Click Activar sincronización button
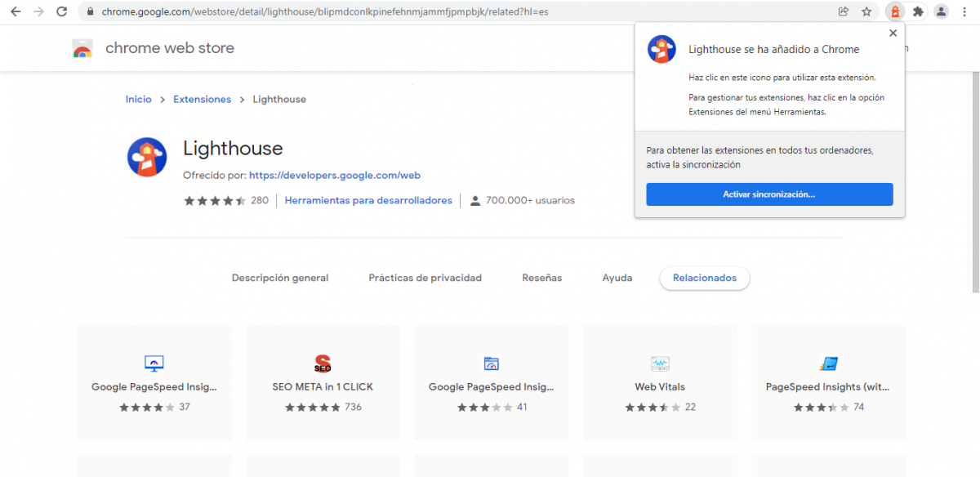Viewport: 980px width, 477px height. click(769, 194)
